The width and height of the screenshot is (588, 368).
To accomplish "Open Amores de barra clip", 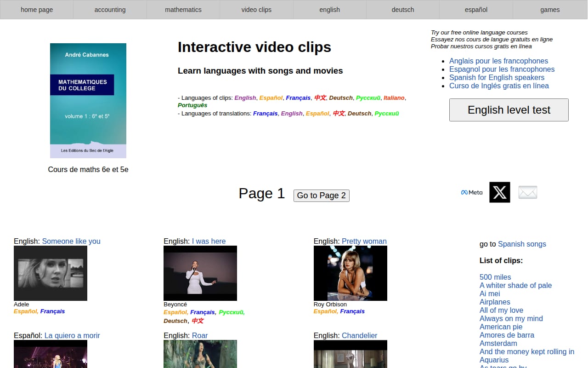I will pos(507,335).
